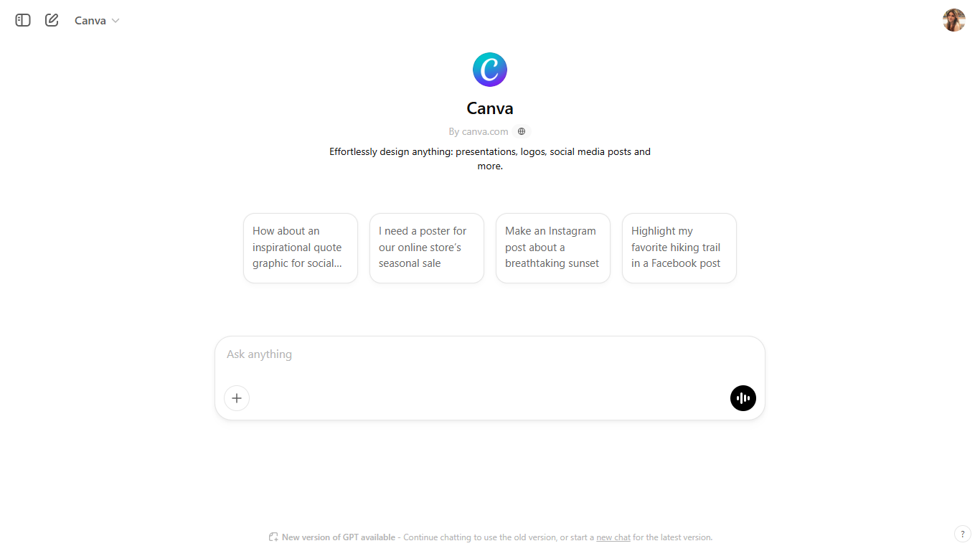Click the Canva logo icon
Viewport: 980px width, 551px height.
490,70
